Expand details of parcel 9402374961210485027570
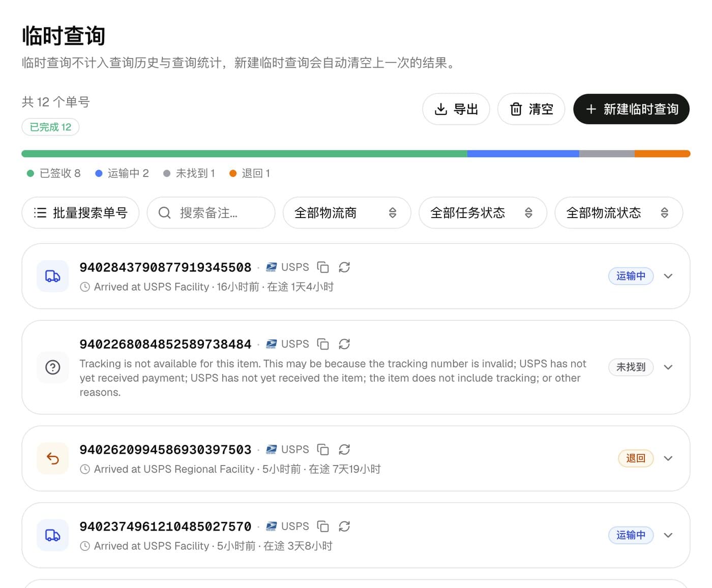 click(x=668, y=535)
